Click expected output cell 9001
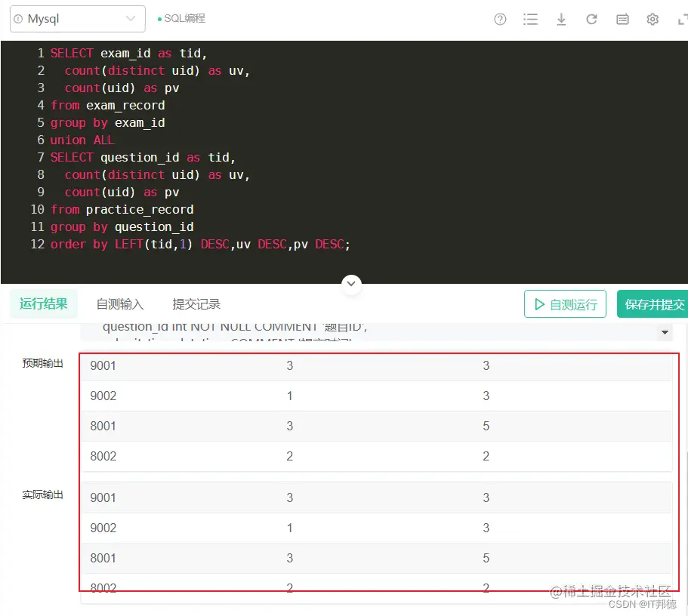 103,366
